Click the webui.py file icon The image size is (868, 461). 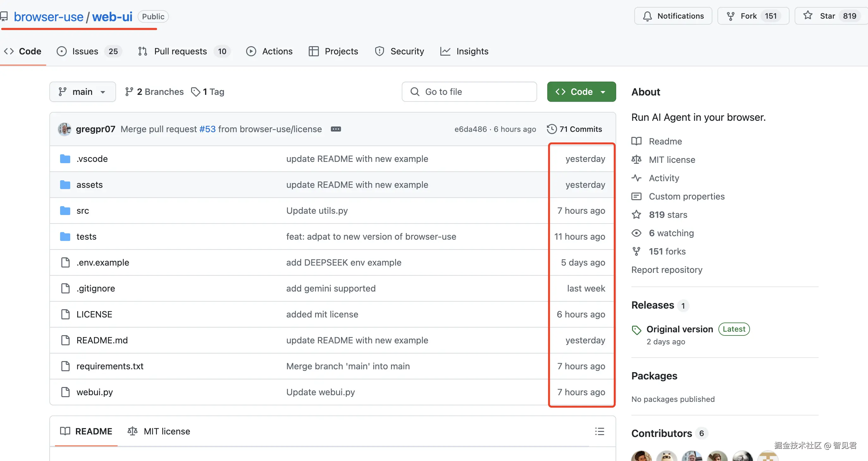[x=65, y=392]
